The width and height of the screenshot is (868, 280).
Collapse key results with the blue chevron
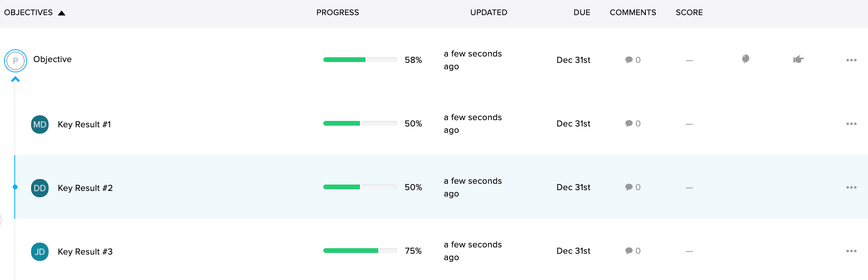pyautogui.click(x=15, y=80)
